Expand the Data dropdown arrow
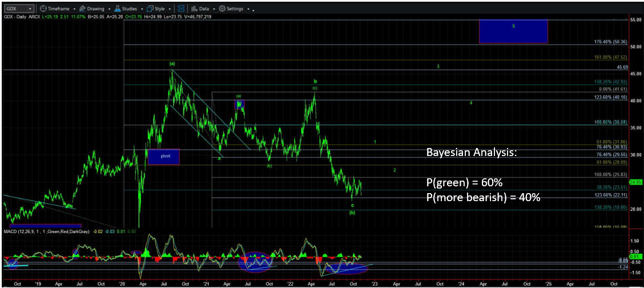 213,9
